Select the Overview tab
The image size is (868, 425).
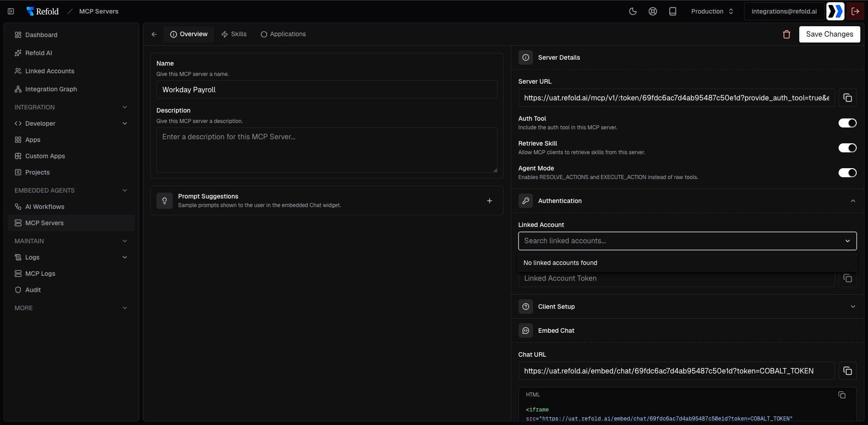click(x=189, y=34)
